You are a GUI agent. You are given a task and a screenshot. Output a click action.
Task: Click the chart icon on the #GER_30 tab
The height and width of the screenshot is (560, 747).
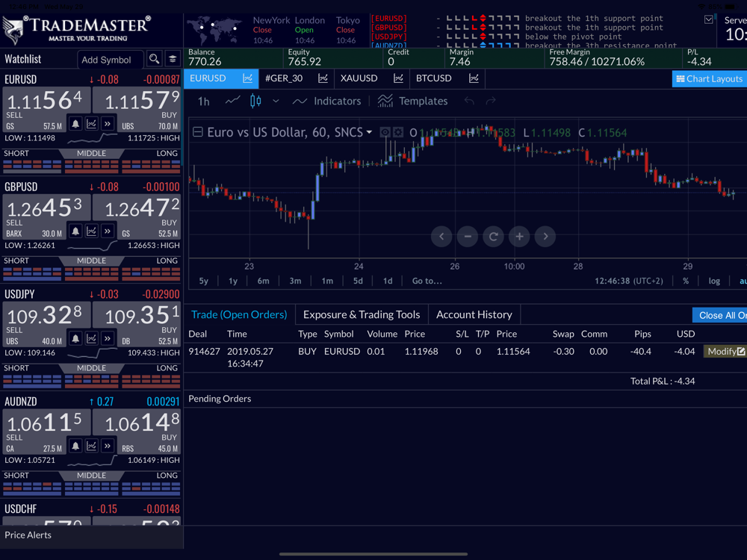click(323, 78)
